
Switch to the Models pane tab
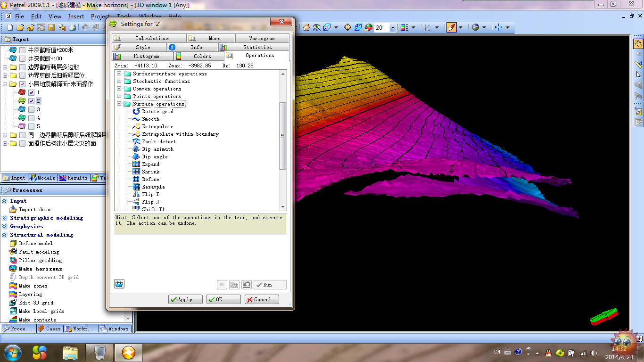(x=42, y=178)
